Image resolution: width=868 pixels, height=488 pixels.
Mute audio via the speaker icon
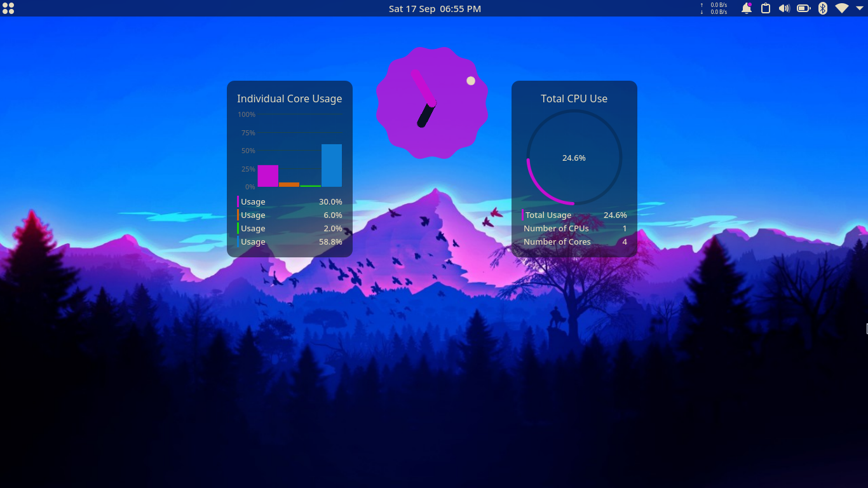(783, 8)
